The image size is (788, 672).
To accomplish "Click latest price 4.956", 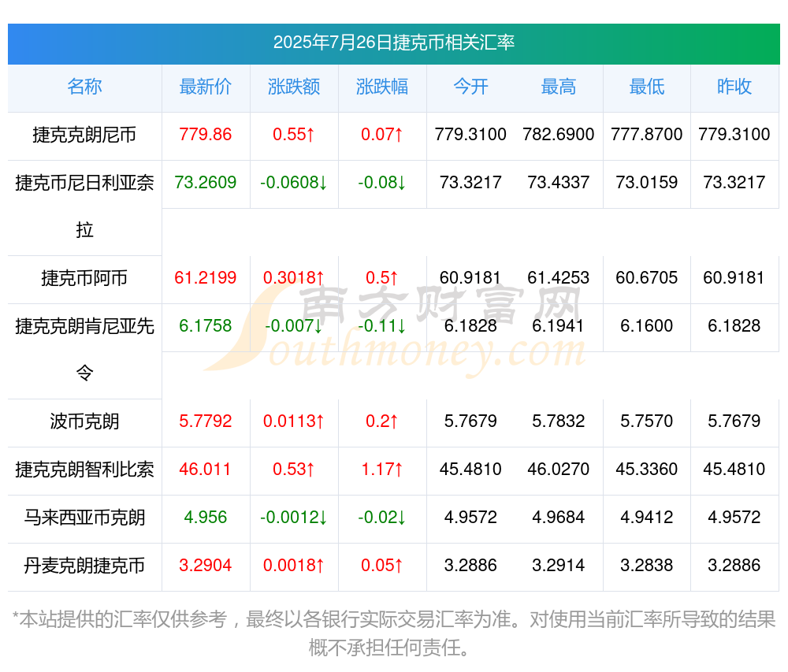I will [x=206, y=518].
